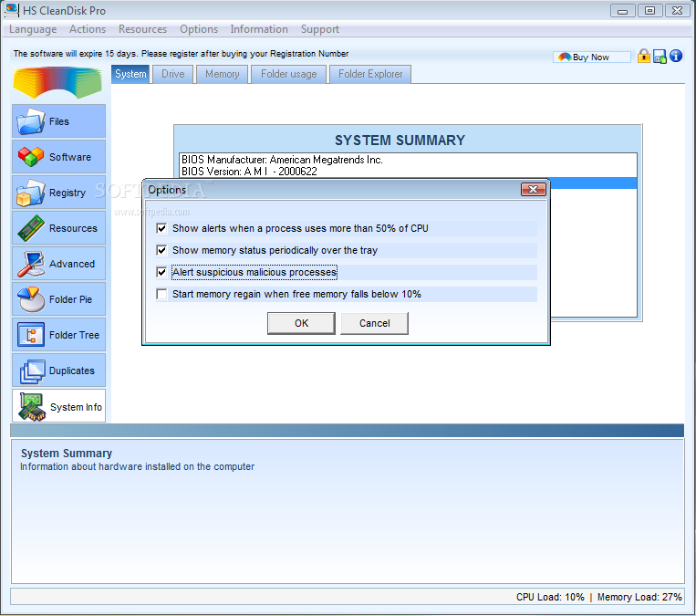
Task: Click the save report disk icon
Action: click(x=660, y=57)
